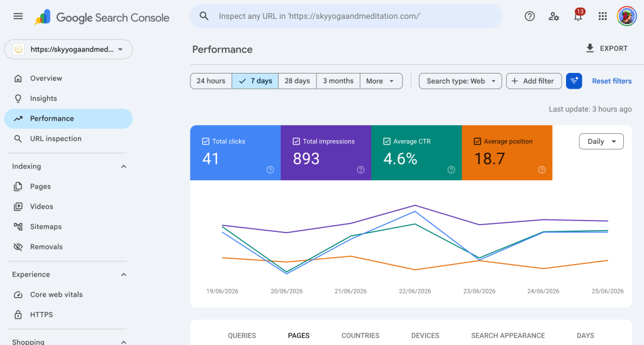The width and height of the screenshot is (644, 345).
Task: Click the Videos icon in sidebar
Action: coord(18,206)
